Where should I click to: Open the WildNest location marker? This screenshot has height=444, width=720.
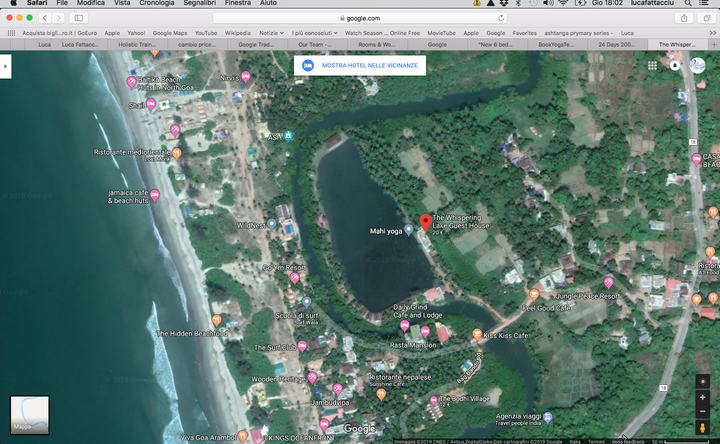pyautogui.click(x=272, y=225)
